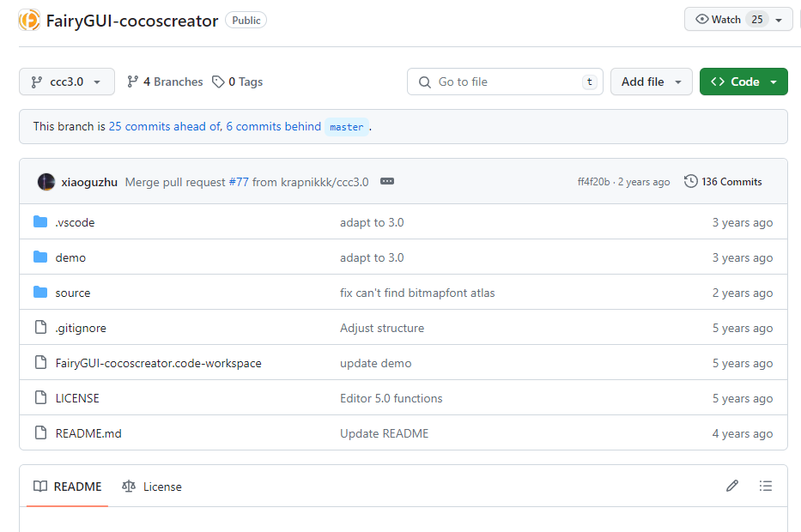This screenshot has width=801, height=532.
Task: Click the .gitignore file icon
Action: [40, 327]
